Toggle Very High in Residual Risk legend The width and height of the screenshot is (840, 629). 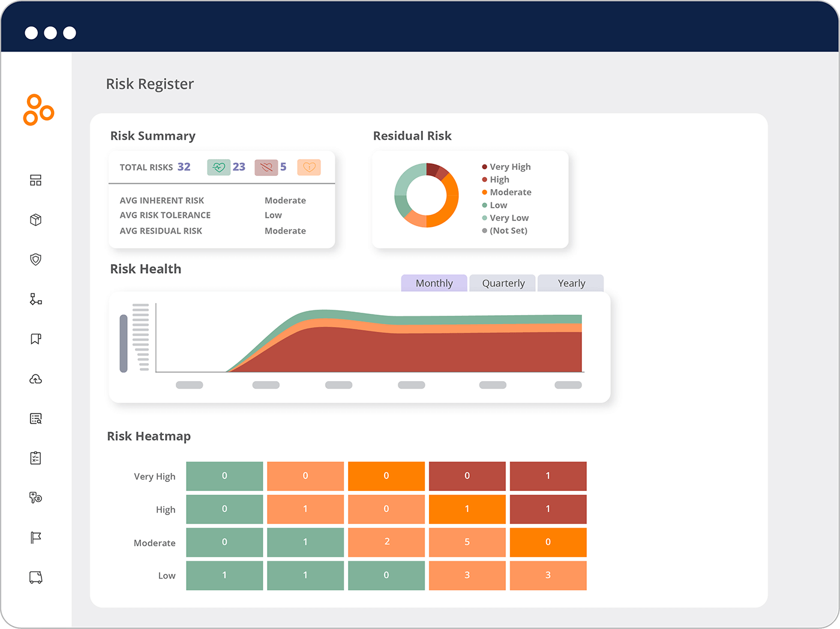(509, 167)
